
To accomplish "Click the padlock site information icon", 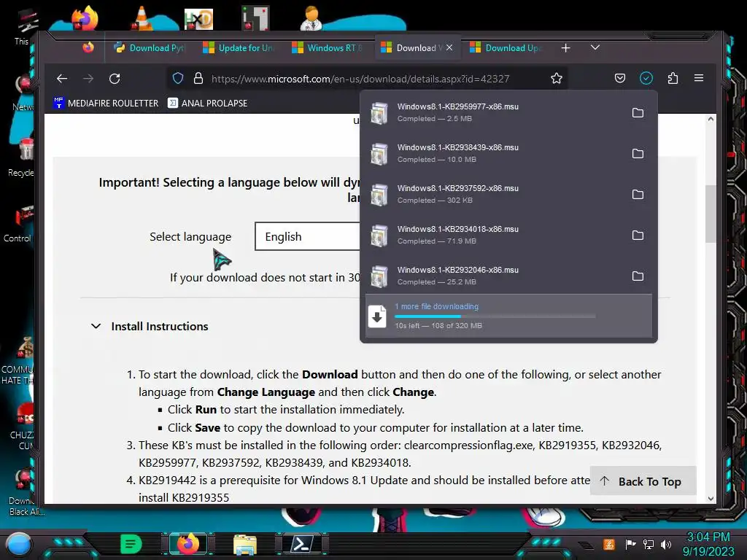I will coord(198,78).
